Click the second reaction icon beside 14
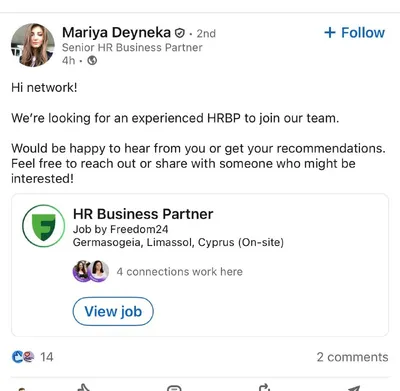 (x=29, y=357)
